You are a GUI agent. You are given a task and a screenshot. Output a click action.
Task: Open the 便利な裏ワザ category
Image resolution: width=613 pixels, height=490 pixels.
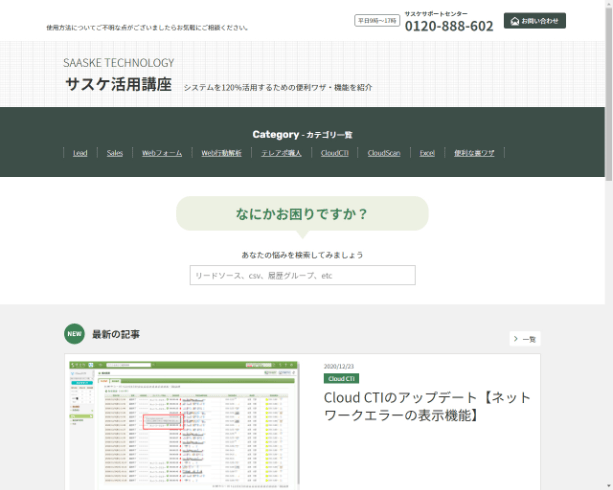[474, 153]
